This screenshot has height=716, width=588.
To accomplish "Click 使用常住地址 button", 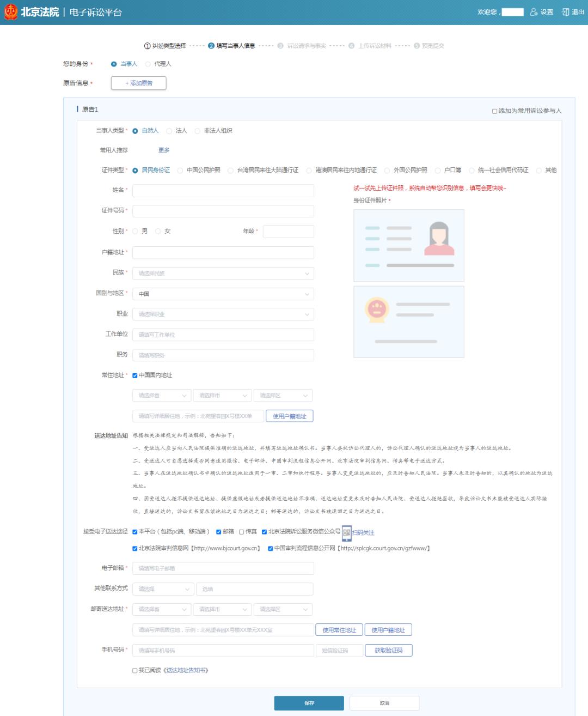I will click(x=339, y=630).
